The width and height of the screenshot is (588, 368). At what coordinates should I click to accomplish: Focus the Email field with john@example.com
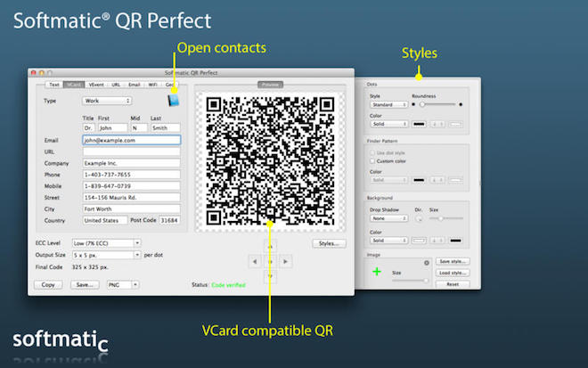pyautogui.click(x=131, y=140)
